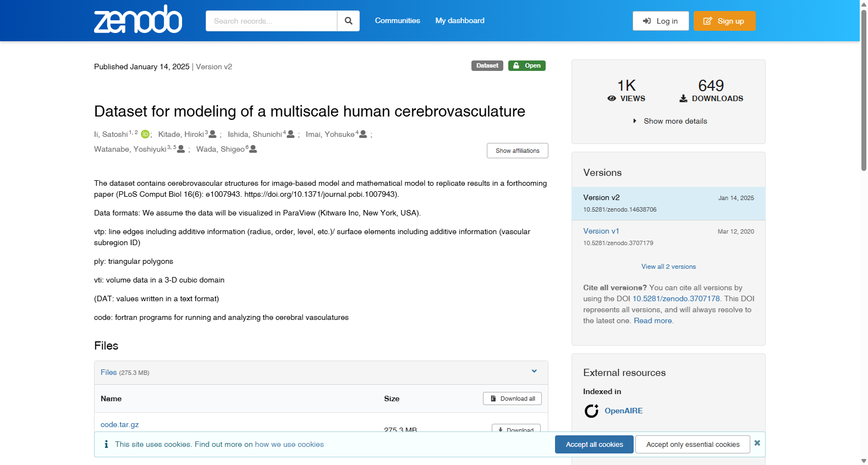Image resolution: width=868 pixels, height=465 pixels.
Task: Focus the Search records field
Action: click(x=271, y=21)
